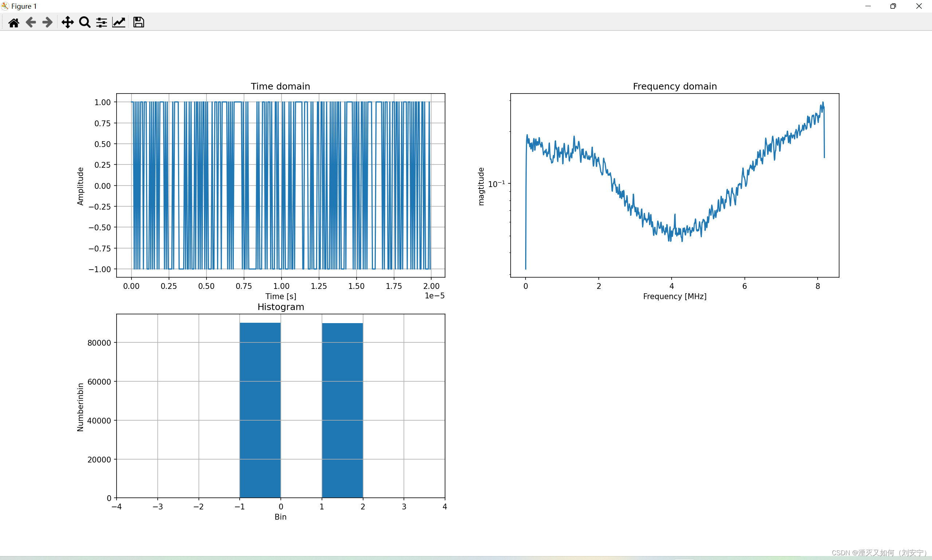Close the Figure 1 window
932x560 pixels.
(919, 6)
